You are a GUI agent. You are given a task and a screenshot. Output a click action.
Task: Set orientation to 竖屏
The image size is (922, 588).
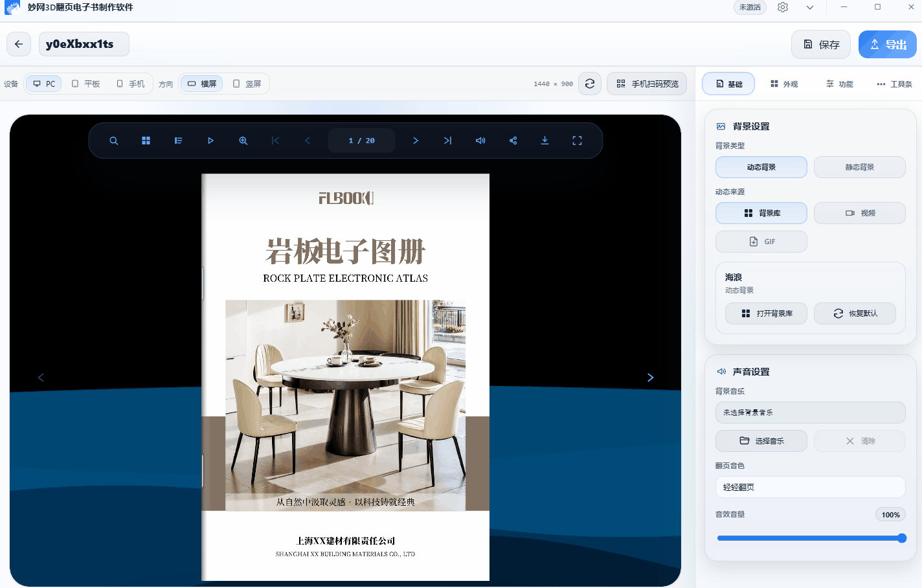click(247, 84)
